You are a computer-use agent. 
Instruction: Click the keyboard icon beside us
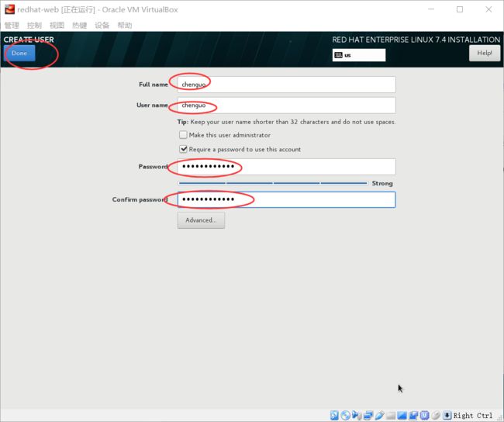point(338,55)
